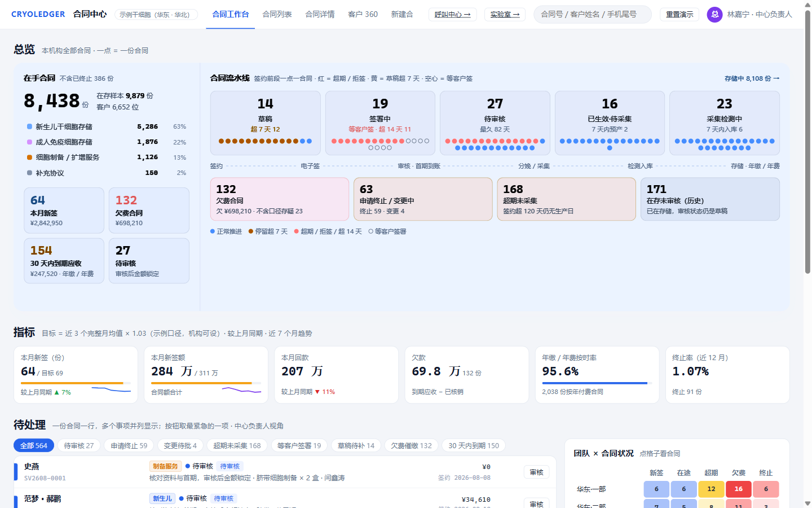The width and height of the screenshot is (812, 508).
Task: Click the 制备服务 tag on 史燕's row
Action: pos(165,466)
